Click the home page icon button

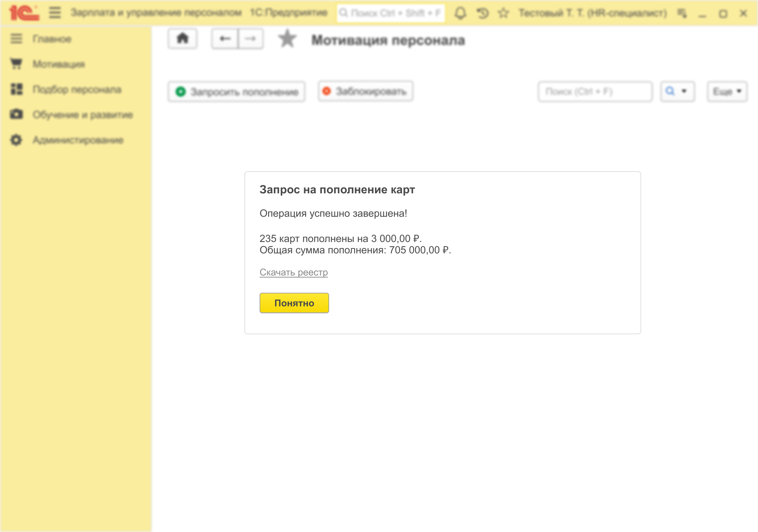point(183,39)
